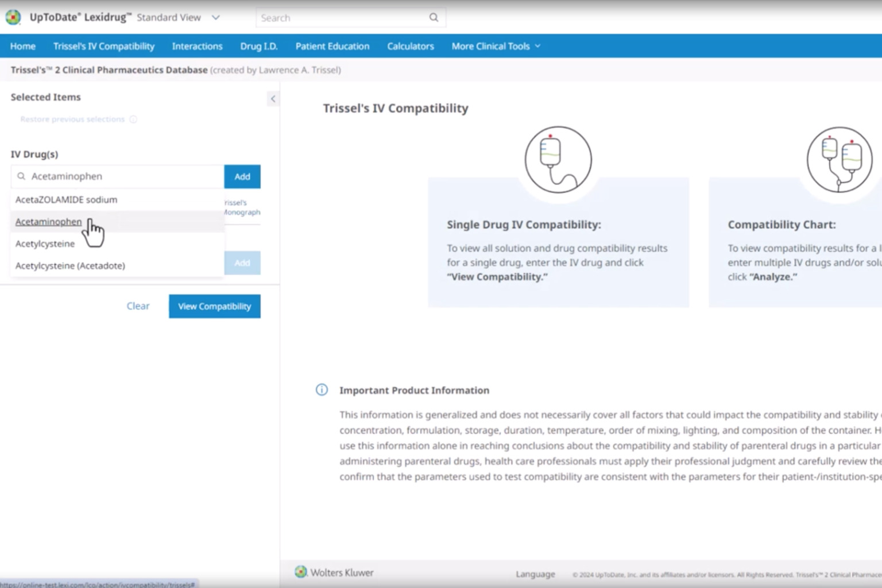
Task: Collapse the Selected Items side panel
Action: click(273, 99)
